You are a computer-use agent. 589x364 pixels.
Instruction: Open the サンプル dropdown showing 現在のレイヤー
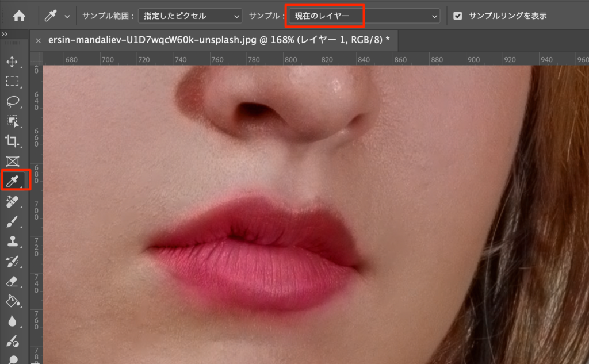(x=363, y=16)
